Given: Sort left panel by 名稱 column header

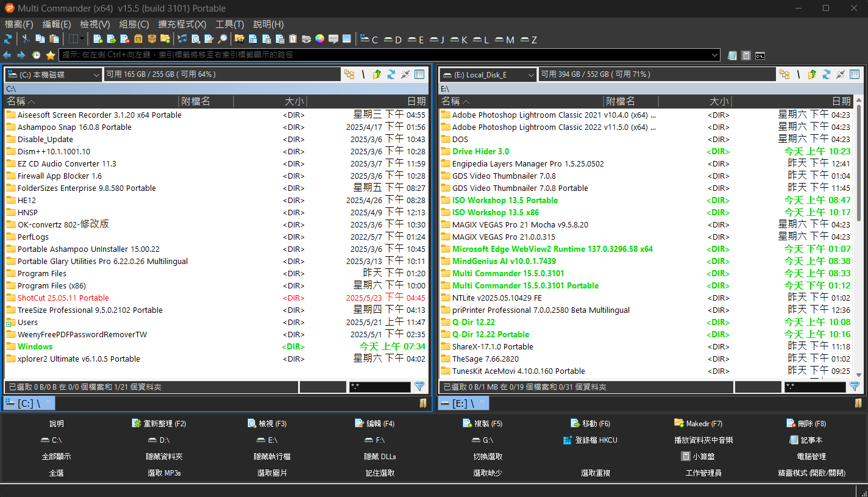Looking at the screenshot, I should point(91,101).
